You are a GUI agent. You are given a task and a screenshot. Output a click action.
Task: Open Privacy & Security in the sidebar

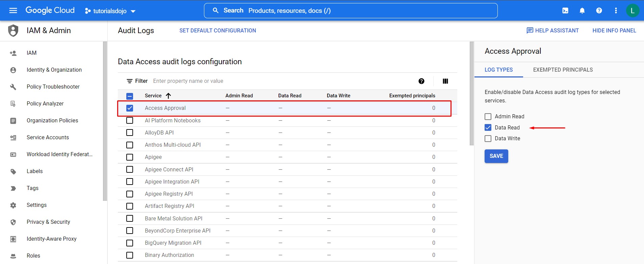48,222
